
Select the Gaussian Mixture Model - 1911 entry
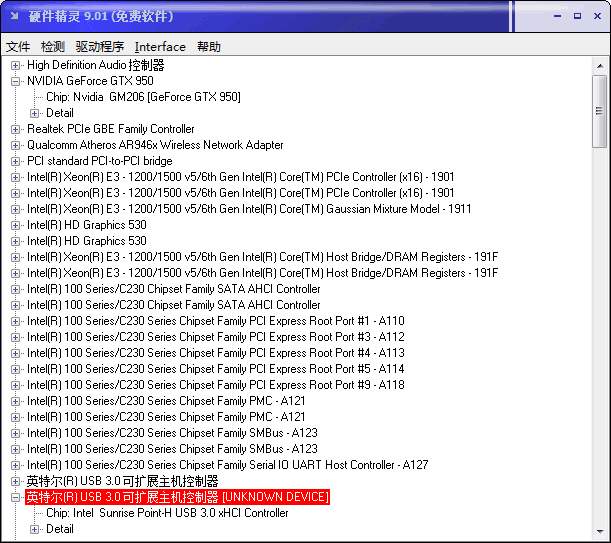(249, 209)
